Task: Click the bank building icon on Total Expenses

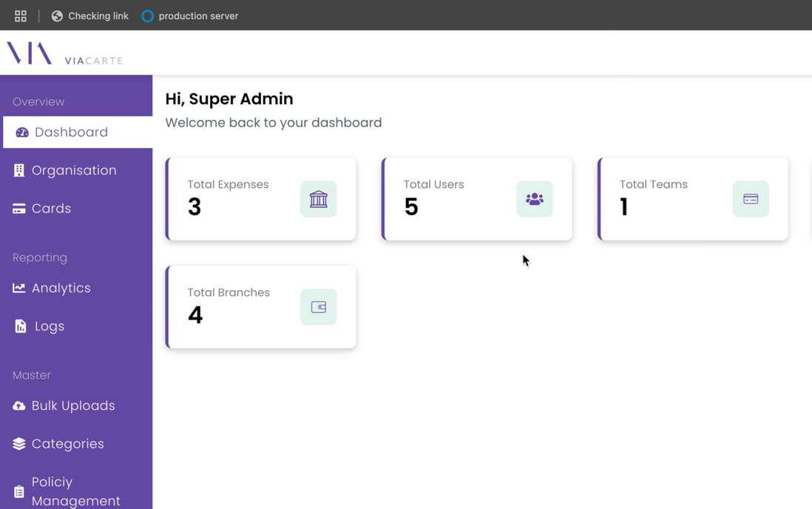Action: point(318,199)
